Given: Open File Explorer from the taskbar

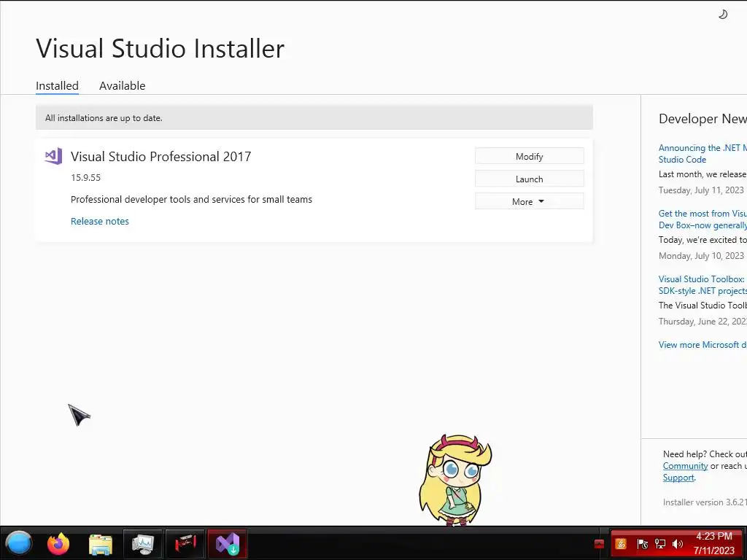Looking at the screenshot, I should (x=100, y=544).
